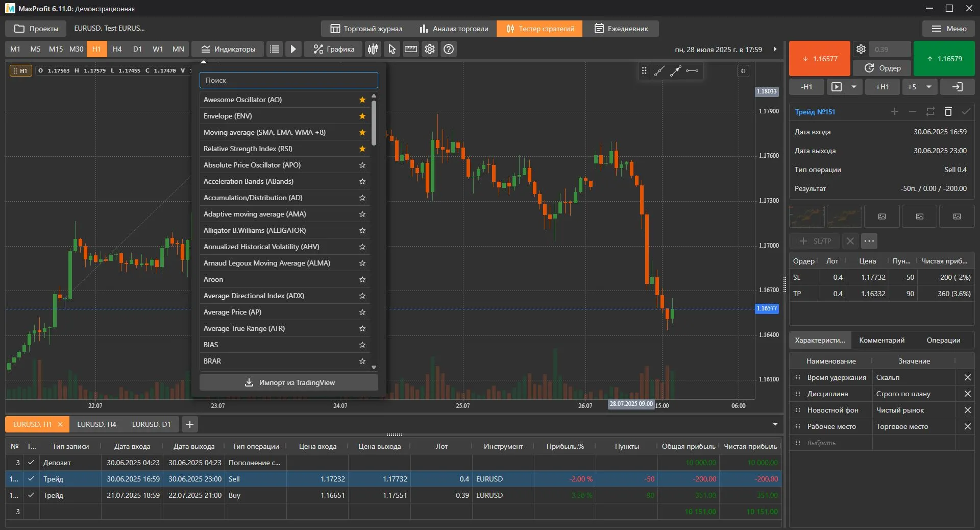Click the minus icon in Трейд №151 header

pyautogui.click(x=913, y=111)
